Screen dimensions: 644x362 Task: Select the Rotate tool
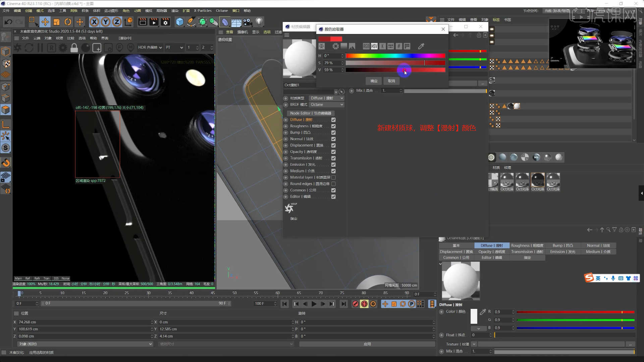pos(68,22)
